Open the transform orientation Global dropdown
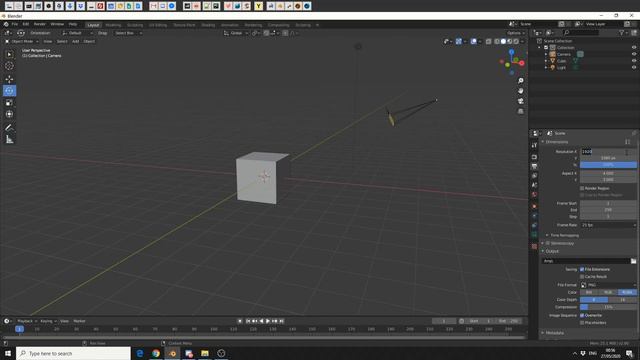 pos(236,33)
